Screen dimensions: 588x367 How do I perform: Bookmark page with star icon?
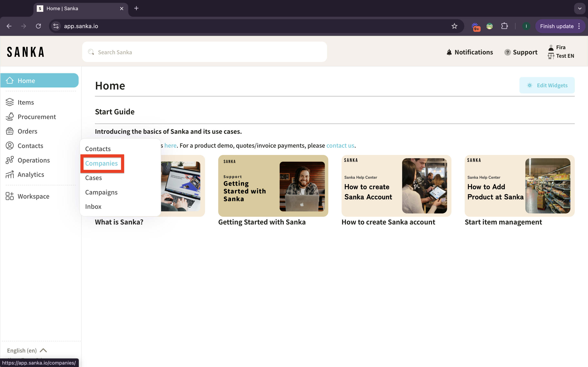pyautogui.click(x=454, y=26)
